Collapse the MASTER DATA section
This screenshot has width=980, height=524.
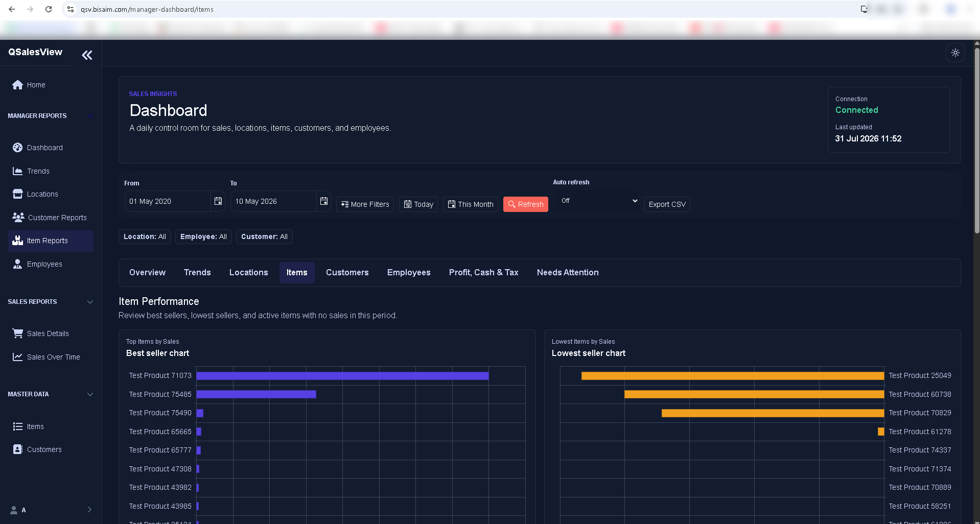pos(90,394)
